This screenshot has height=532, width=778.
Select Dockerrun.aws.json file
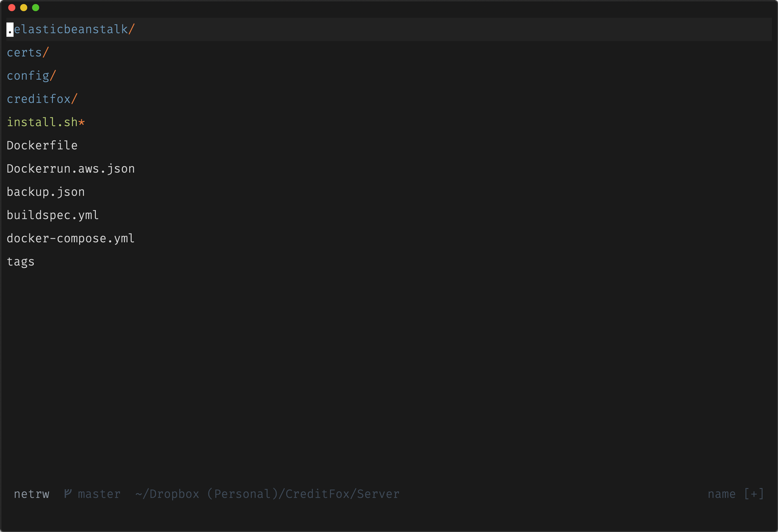tap(71, 169)
